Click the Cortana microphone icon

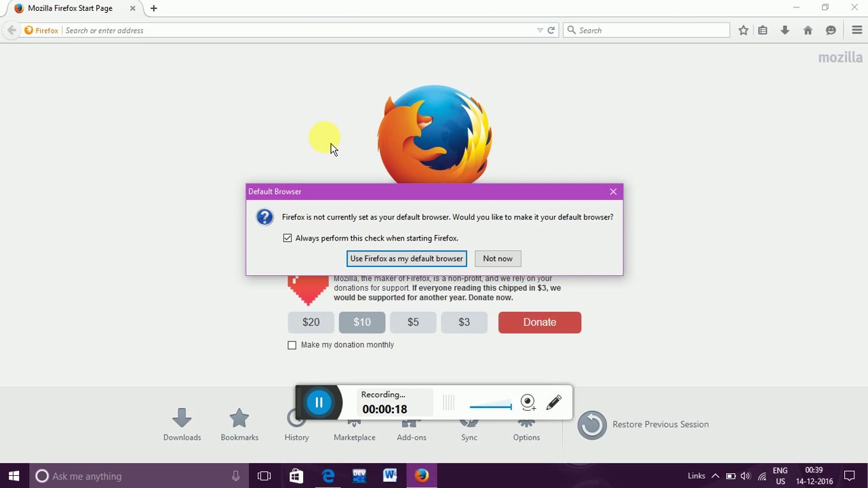coord(236,476)
